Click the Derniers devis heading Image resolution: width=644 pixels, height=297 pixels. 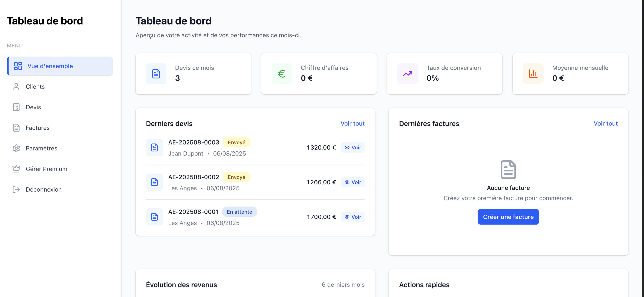coord(169,123)
